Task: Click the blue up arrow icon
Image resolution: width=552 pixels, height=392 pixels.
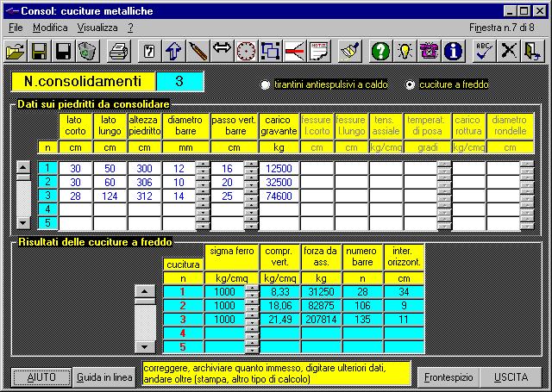Action: click(173, 51)
